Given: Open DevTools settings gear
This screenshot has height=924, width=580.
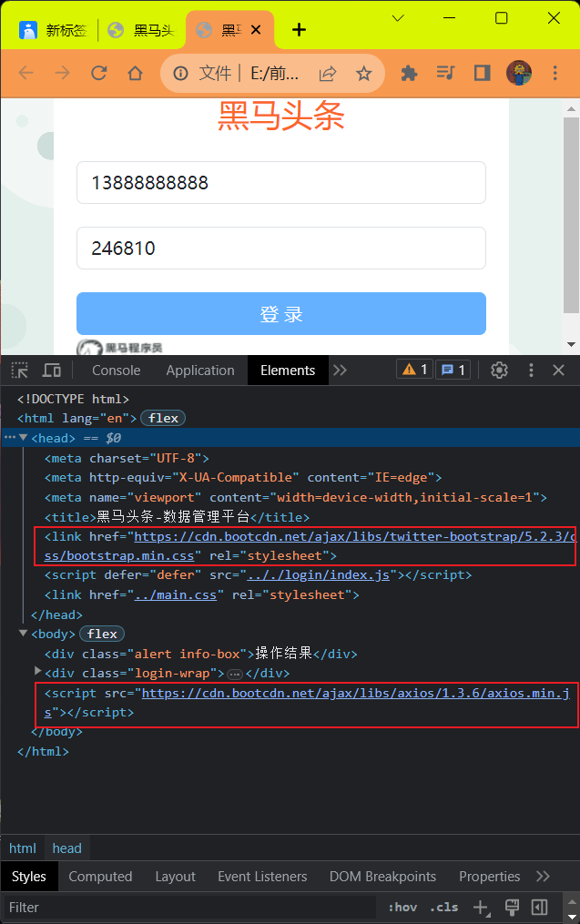Looking at the screenshot, I should (499, 371).
